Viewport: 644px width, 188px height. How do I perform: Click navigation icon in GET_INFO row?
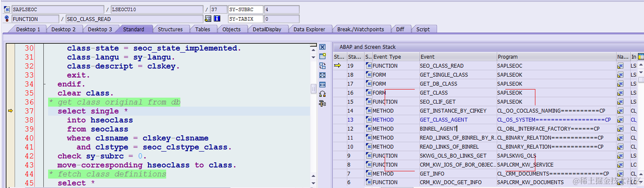[x=620, y=173]
